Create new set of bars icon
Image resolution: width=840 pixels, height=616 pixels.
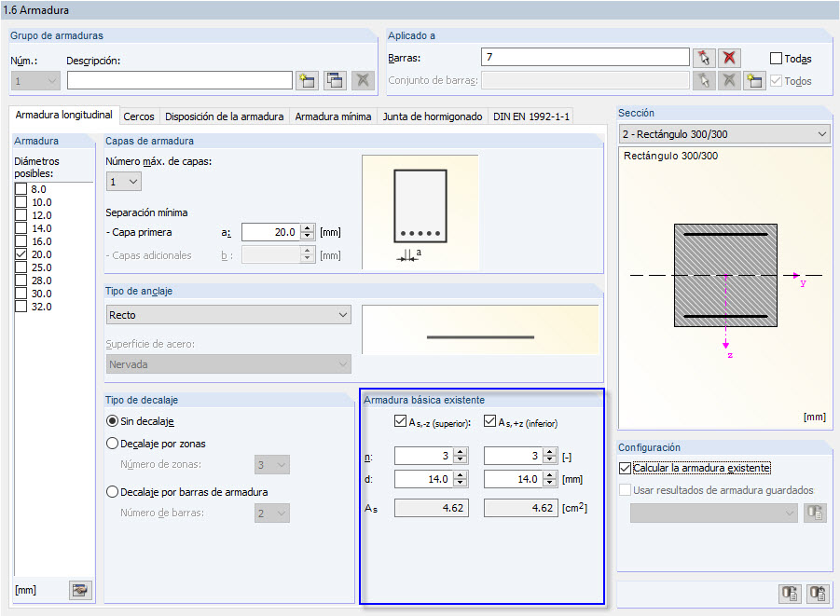click(754, 81)
